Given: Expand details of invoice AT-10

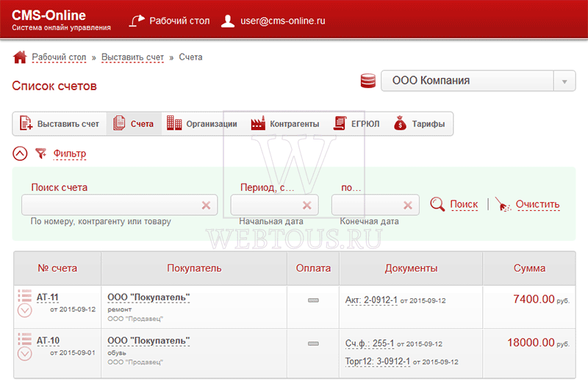Looking at the screenshot, I should click(x=25, y=354).
